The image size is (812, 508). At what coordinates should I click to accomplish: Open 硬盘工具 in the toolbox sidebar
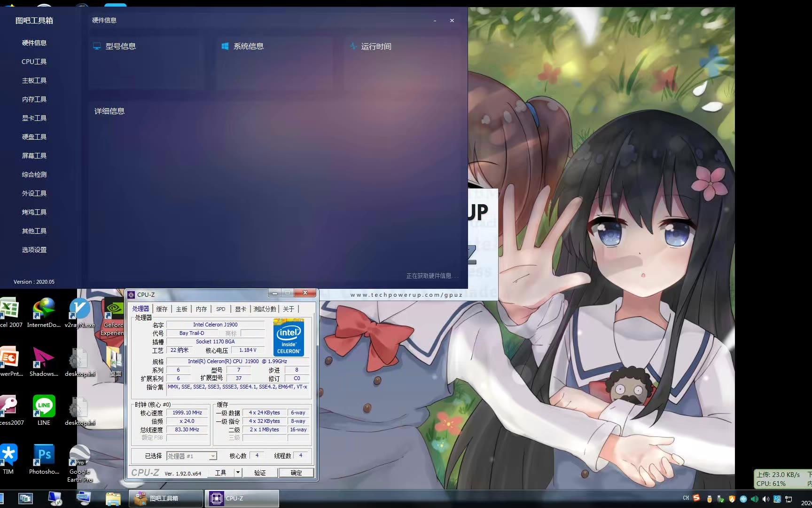point(34,137)
